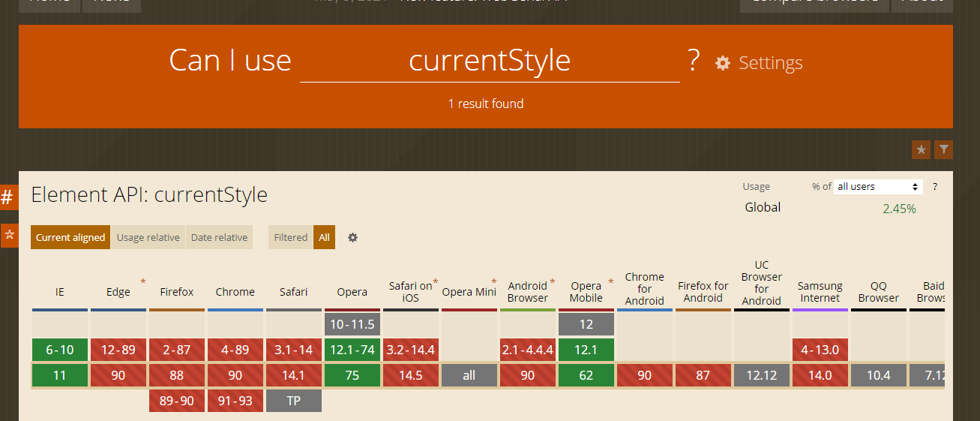Click the UC Browser for Android header

pyautogui.click(x=762, y=283)
